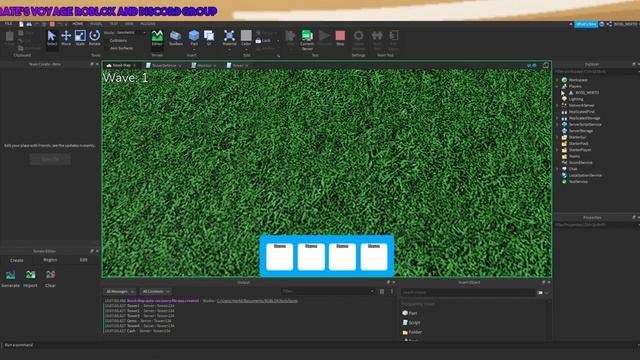The width and height of the screenshot is (640, 360).
Task: Click the Lock tool icon
Action: click(x=258, y=40)
